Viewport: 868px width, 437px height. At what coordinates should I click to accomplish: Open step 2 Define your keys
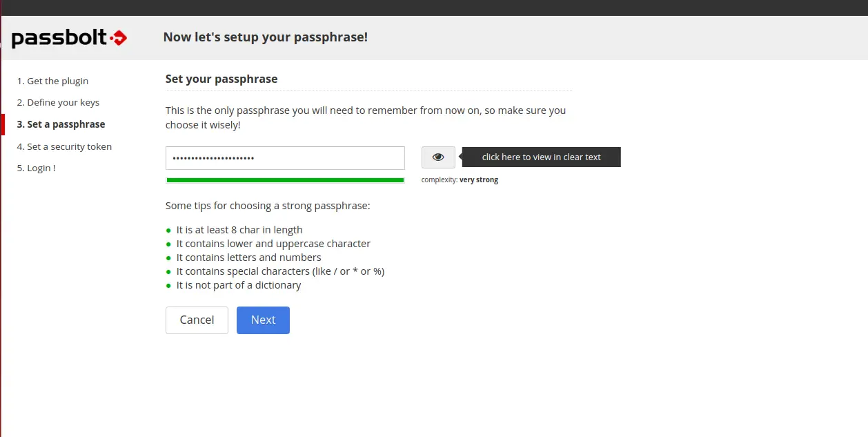tap(58, 102)
